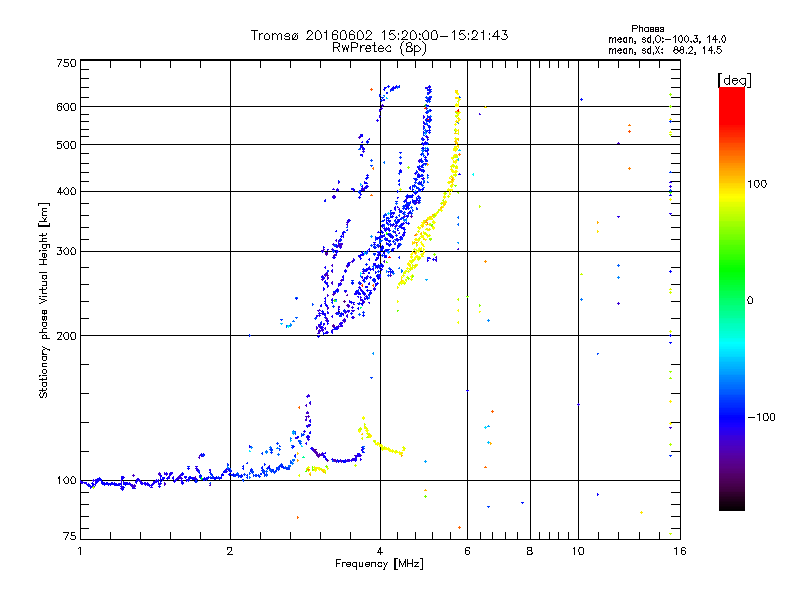Click the "Frequency [MHz]" axis label
The image size is (800, 600).
pyautogui.click(x=379, y=564)
